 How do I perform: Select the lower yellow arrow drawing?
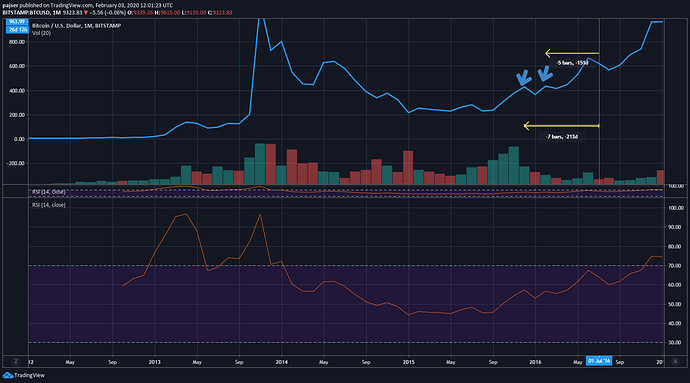click(x=562, y=126)
